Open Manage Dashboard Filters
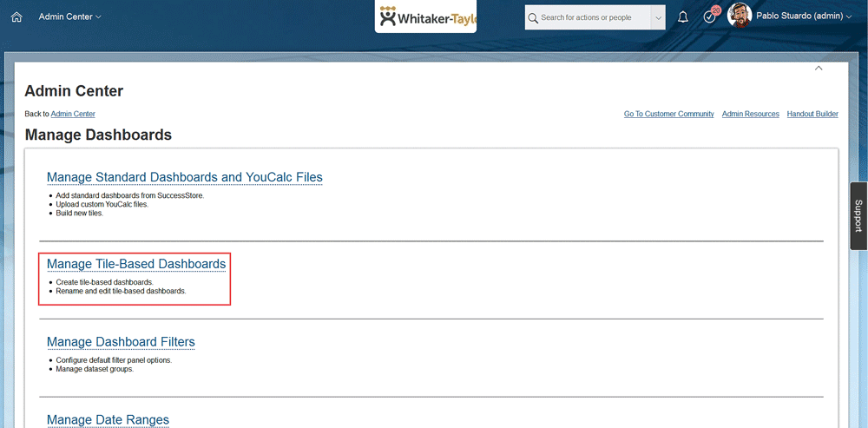The height and width of the screenshot is (428, 868). (x=121, y=342)
